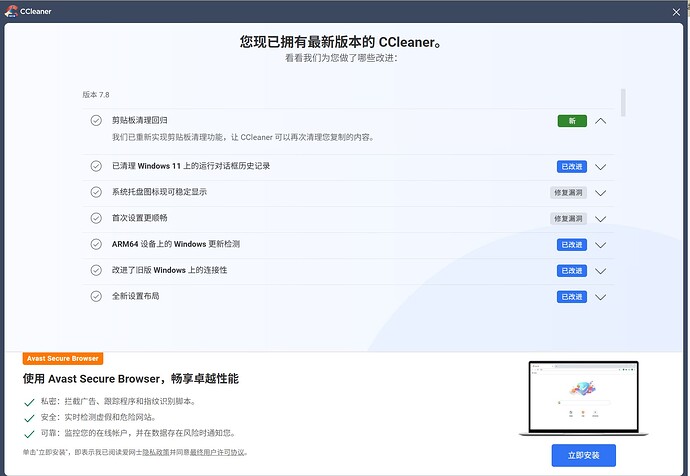
Task: Click check circle icon beside 已清理 Windows 11
Action: click(x=96, y=166)
